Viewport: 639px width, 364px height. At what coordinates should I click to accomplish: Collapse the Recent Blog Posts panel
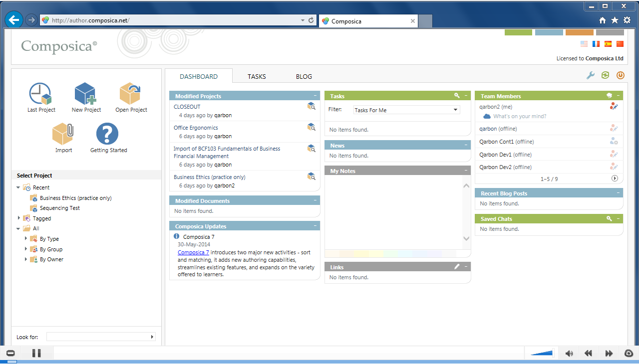click(x=618, y=193)
